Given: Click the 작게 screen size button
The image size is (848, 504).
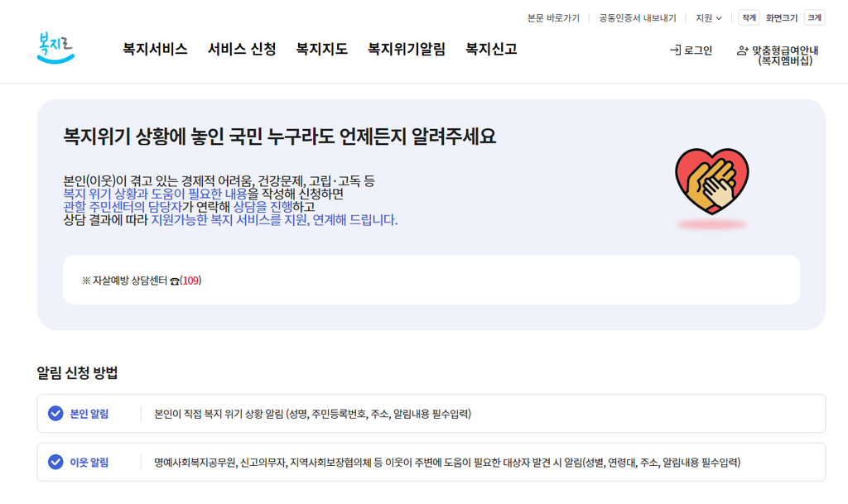Looking at the screenshot, I should [749, 18].
